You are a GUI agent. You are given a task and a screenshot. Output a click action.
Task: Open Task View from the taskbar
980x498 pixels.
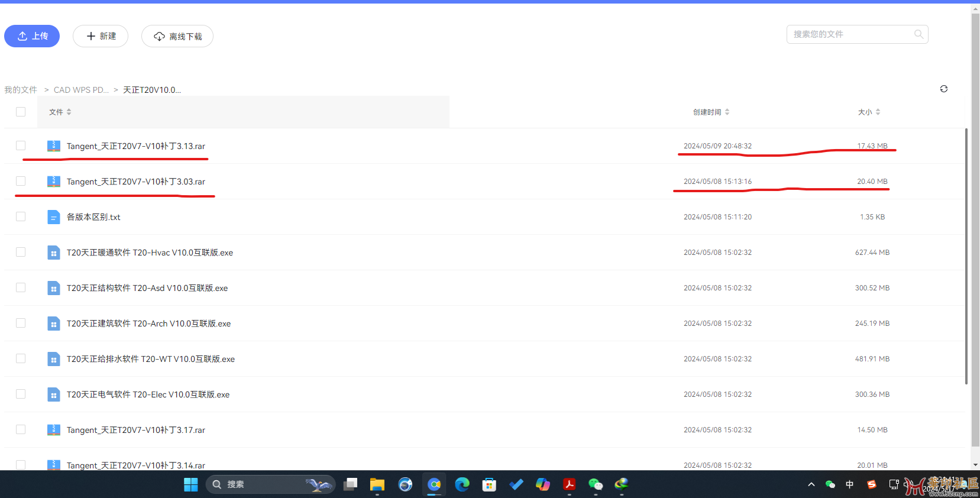pos(351,484)
